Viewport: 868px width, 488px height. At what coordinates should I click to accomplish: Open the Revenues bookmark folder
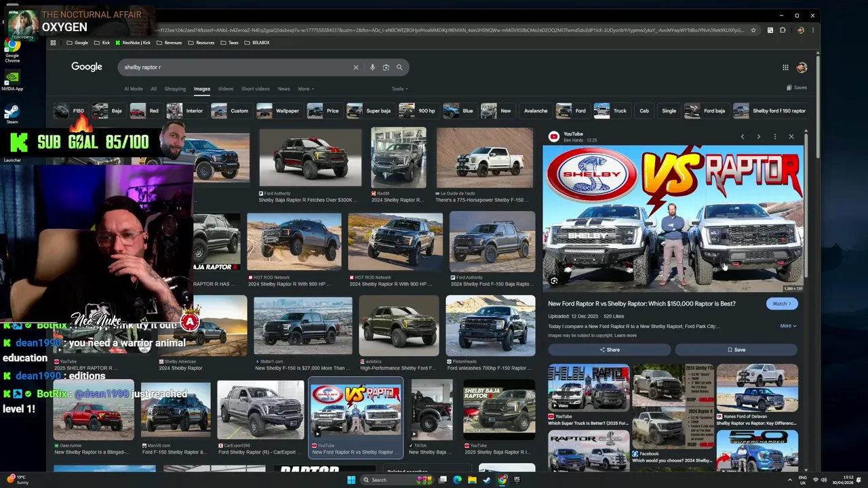pyautogui.click(x=169, y=43)
